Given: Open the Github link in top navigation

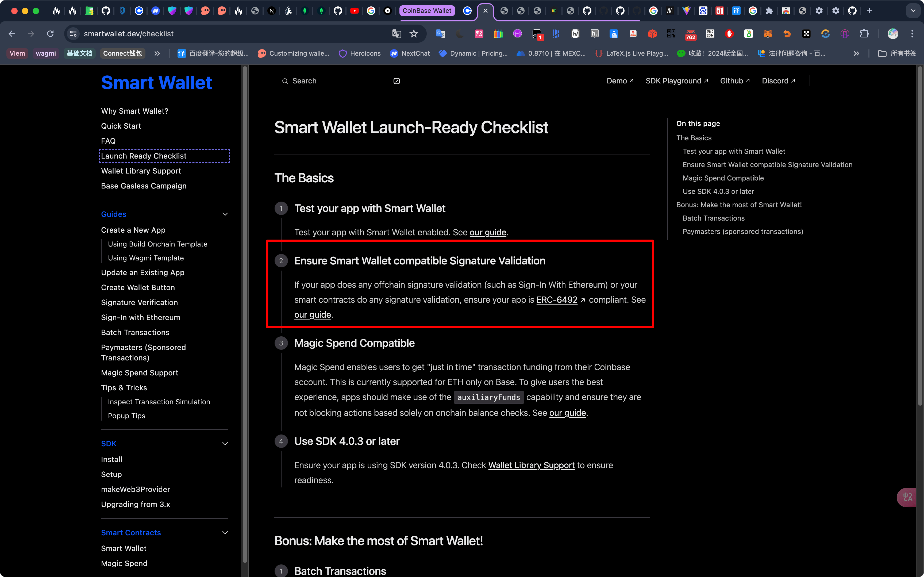Looking at the screenshot, I should click(x=735, y=81).
